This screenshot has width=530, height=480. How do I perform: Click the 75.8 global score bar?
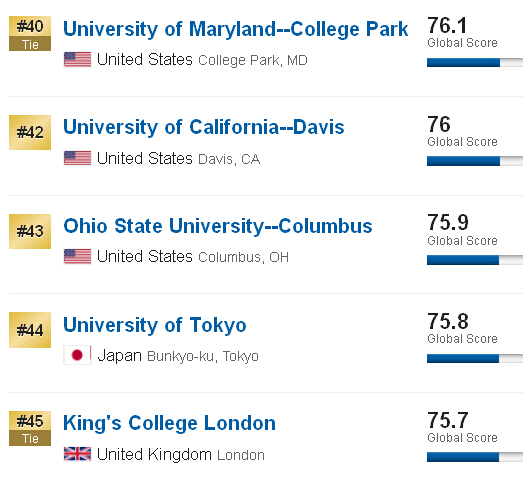pyautogui.click(x=475, y=358)
